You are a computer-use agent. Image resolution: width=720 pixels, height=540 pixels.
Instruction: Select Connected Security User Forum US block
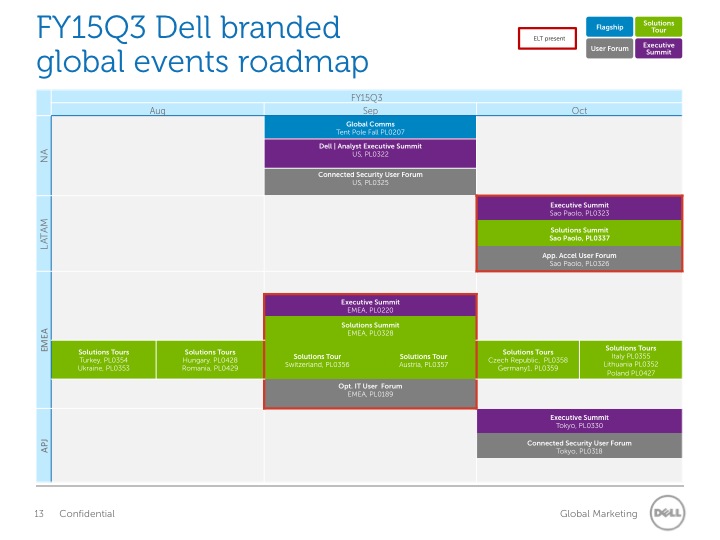(370, 181)
